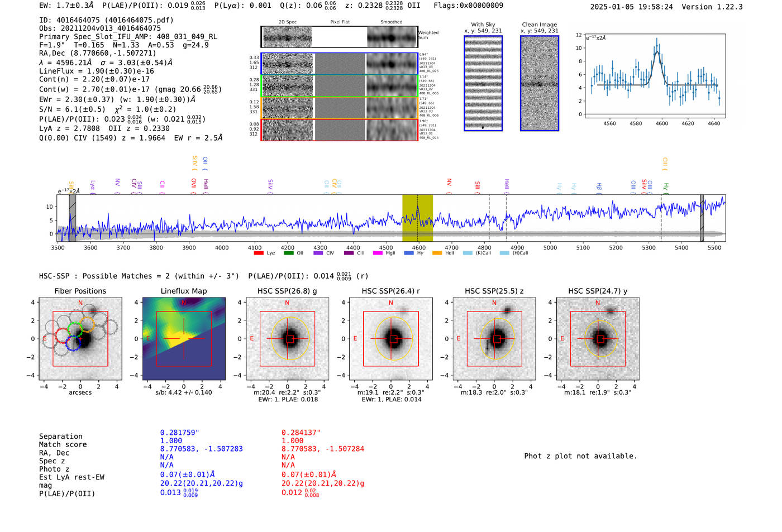782x532 pixels.
Task: Click the (K)CaII legend swatch
Action: pyautogui.click(x=468, y=253)
